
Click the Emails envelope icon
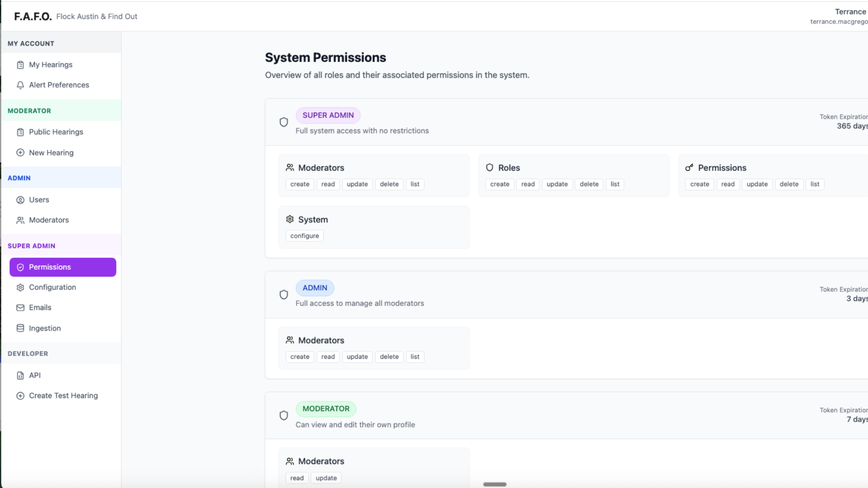[x=20, y=308]
